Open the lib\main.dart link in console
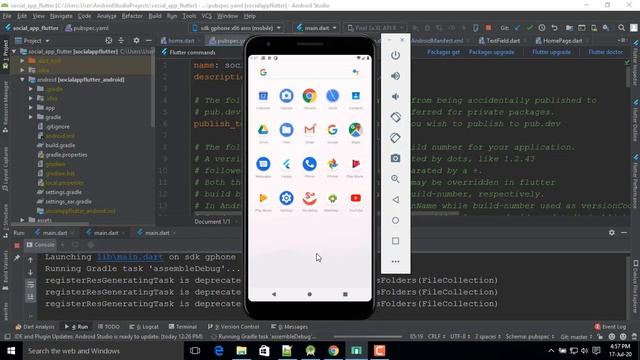Image resolution: width=640 pixels, height=360 pixels. click(130, 257)
